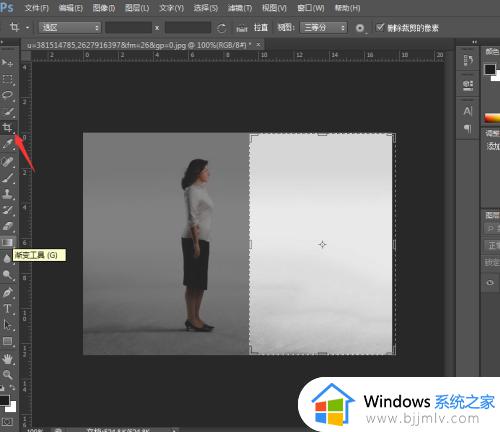The height and width of the screenshot is (432, 500).
Task: Select the Lasso tool
Action: coord(7,95)
